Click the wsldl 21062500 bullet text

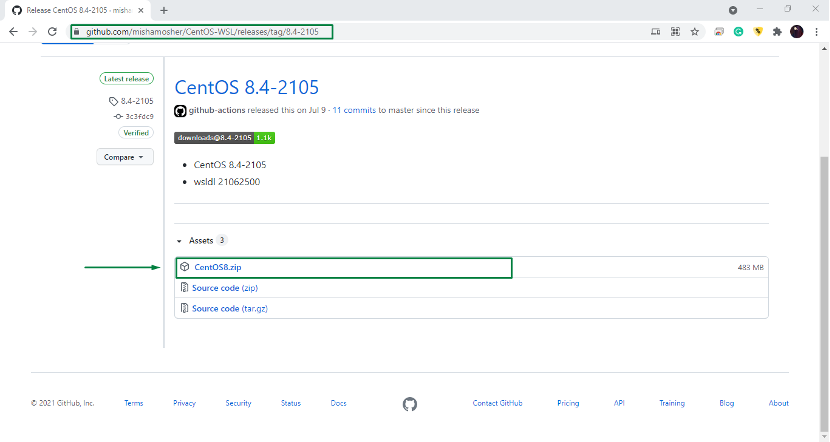click(227, 182)
